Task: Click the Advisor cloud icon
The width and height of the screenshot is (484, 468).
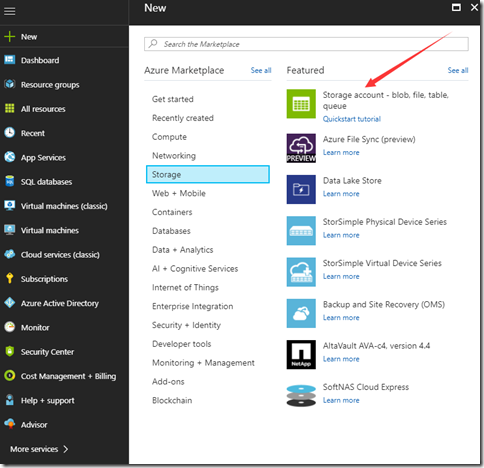Action: pos(10,424)
